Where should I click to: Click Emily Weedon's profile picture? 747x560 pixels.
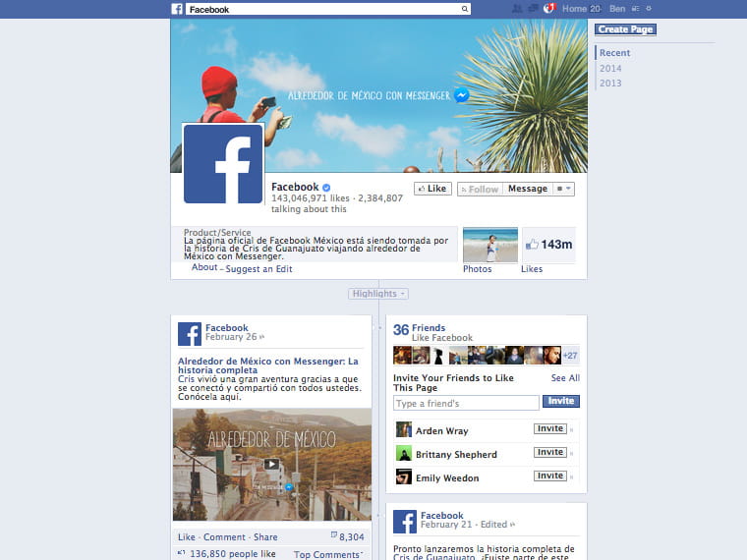pos(404,476)
